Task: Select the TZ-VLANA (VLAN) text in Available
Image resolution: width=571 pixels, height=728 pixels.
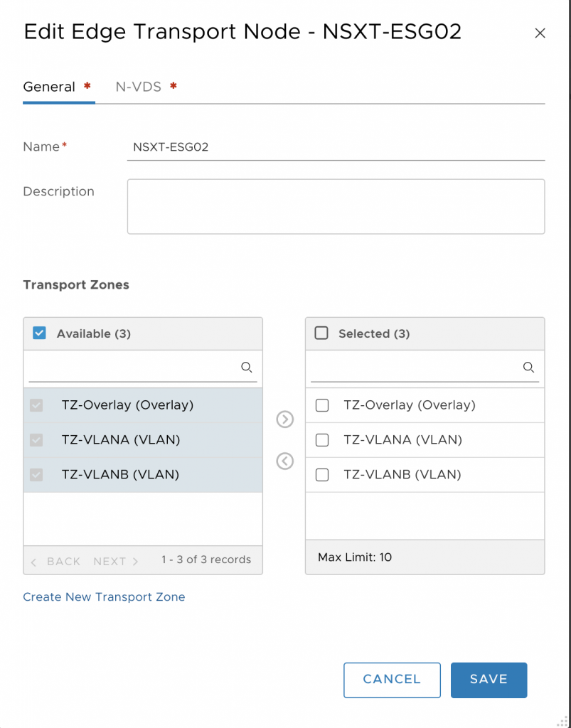Action: pyautogui.click(x=121, y=439)
